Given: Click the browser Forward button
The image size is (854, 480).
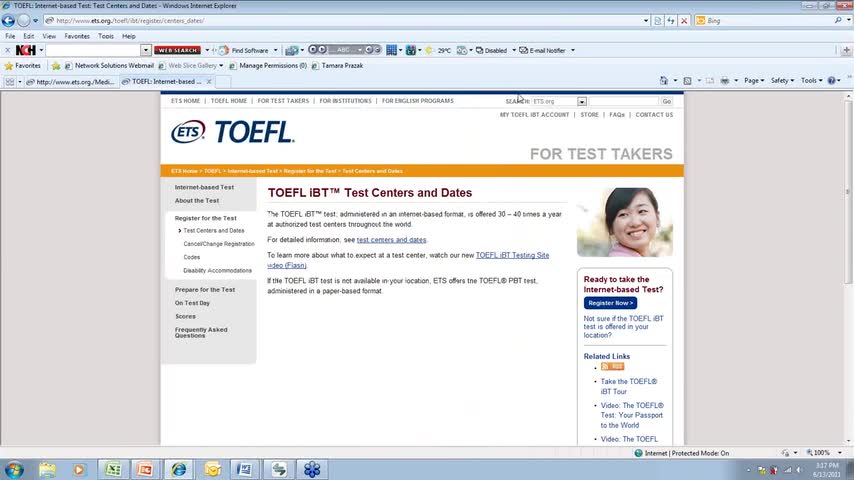Looking at the screenshot, I should point(23,21).
